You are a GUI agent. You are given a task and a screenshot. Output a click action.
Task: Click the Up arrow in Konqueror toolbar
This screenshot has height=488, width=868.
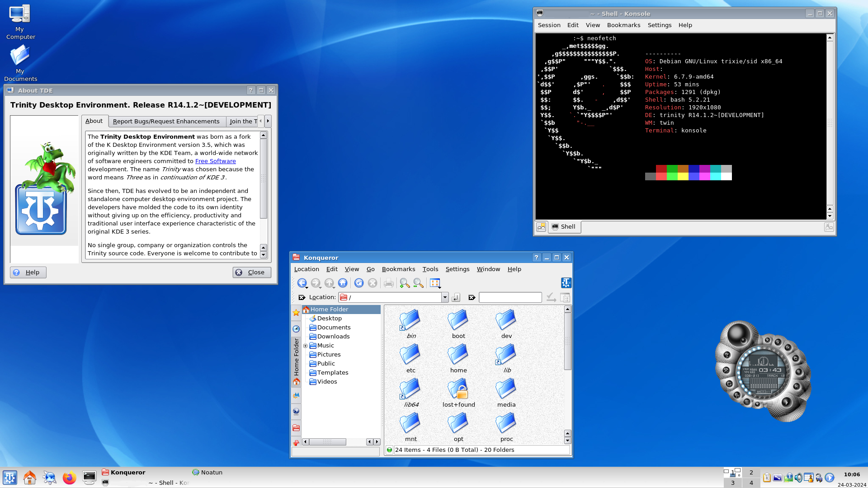point(329,283)
